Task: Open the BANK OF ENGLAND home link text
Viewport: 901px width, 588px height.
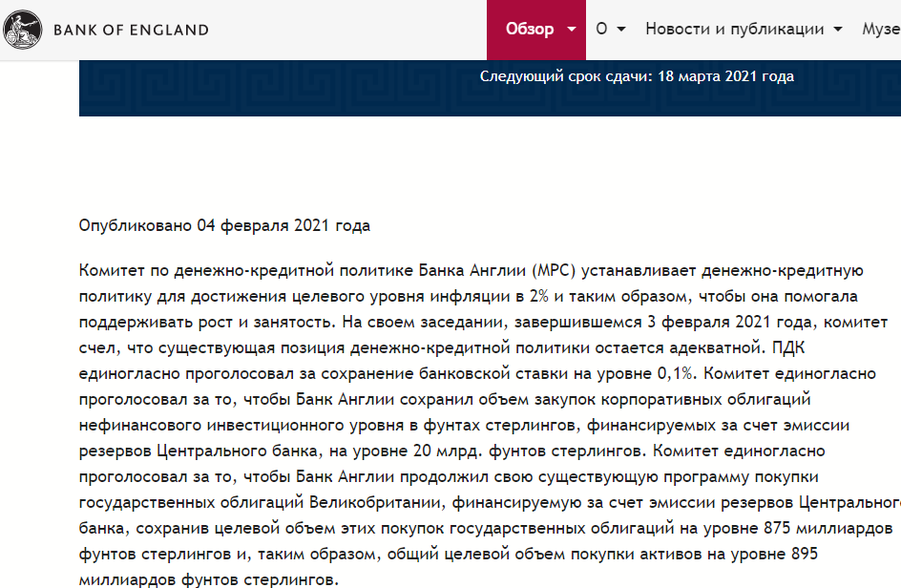Action: tap(131, 30)
